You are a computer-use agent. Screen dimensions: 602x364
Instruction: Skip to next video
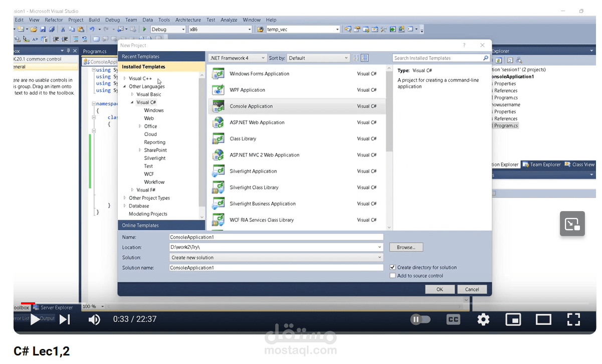pyautogui.click(x=65, y=319)
